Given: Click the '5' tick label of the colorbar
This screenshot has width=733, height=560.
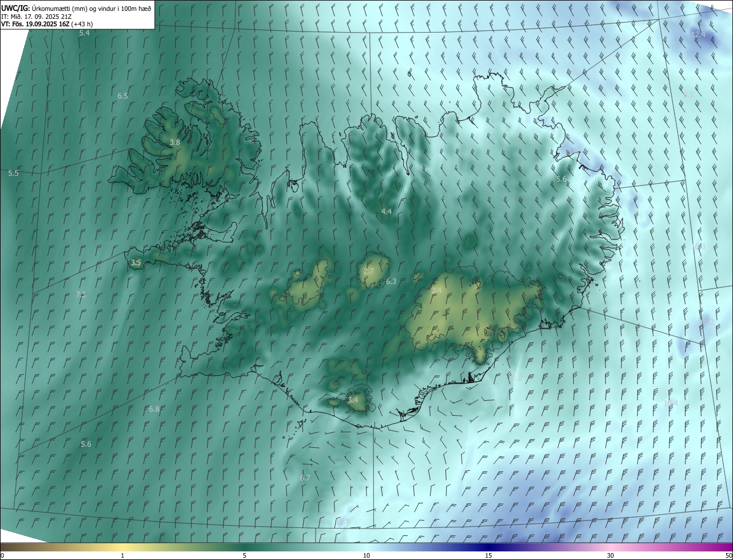Looking at the screenshot, I should tap(245, 555).
